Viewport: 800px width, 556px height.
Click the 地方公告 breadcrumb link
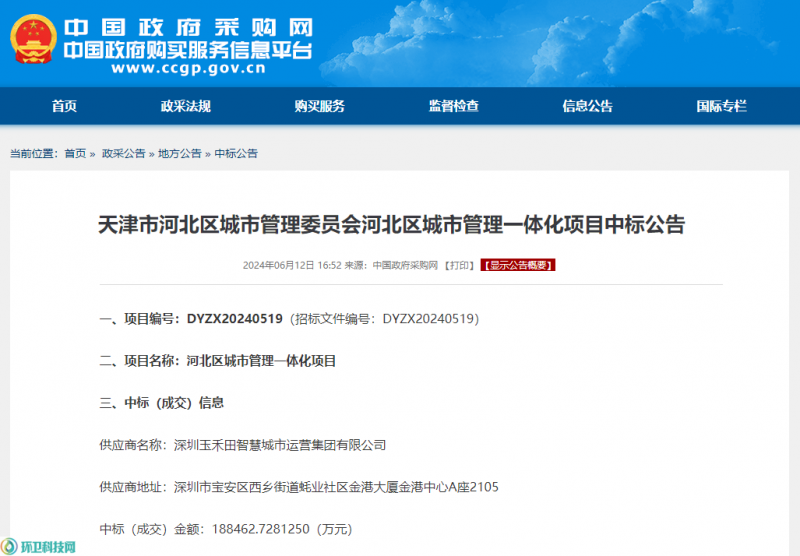[x=180, y=154]
